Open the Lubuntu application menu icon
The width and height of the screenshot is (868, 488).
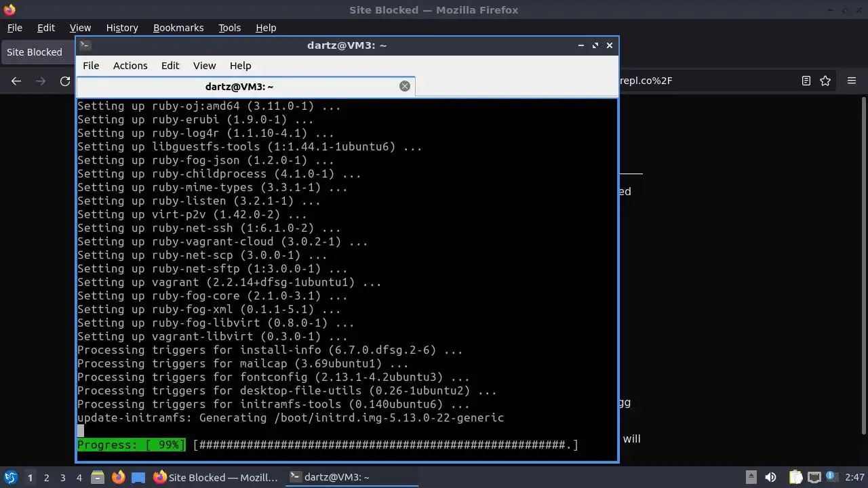click(x=10, y=477)
